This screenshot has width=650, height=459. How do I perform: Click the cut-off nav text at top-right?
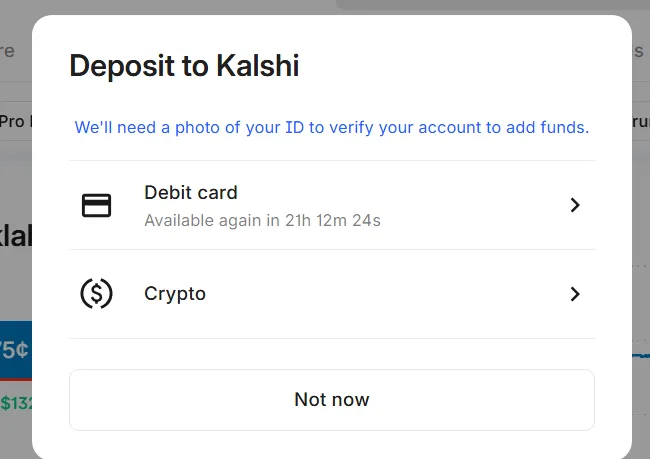click(x=640, y=50)
